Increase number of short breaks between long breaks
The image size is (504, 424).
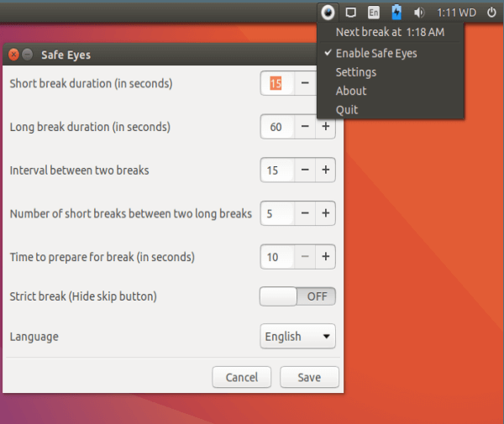pos(326,213)
